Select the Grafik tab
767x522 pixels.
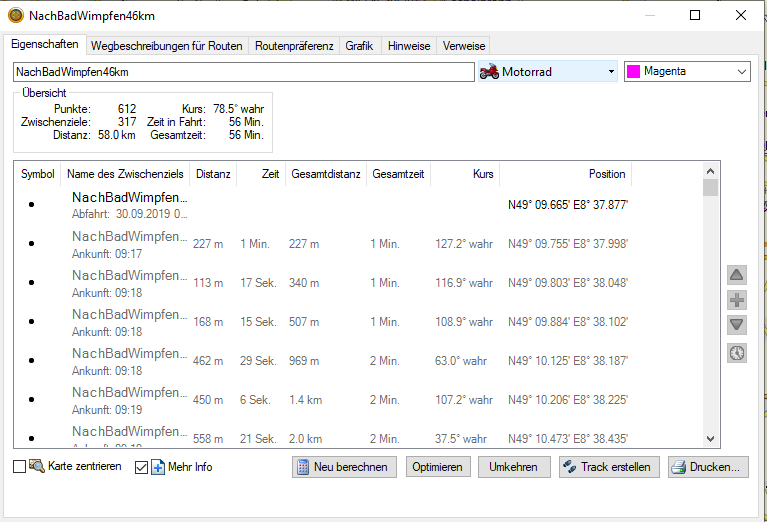pos(359,46)
